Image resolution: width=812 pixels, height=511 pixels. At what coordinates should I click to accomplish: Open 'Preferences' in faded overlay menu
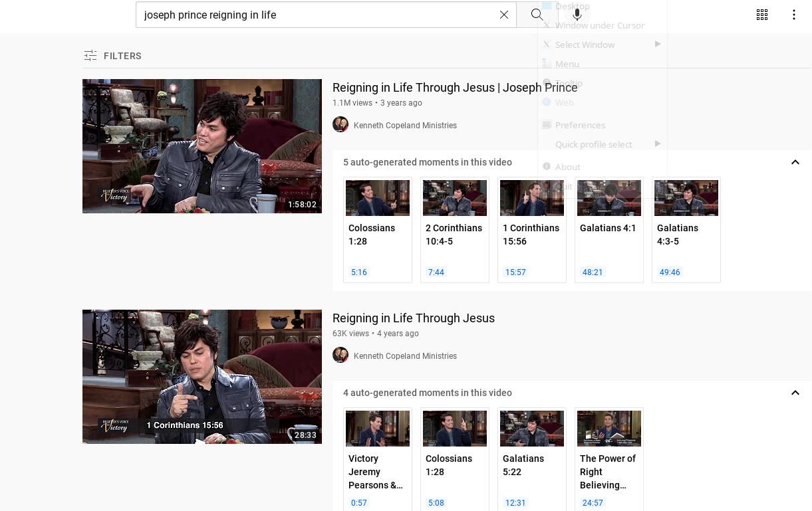click(602, 125)
